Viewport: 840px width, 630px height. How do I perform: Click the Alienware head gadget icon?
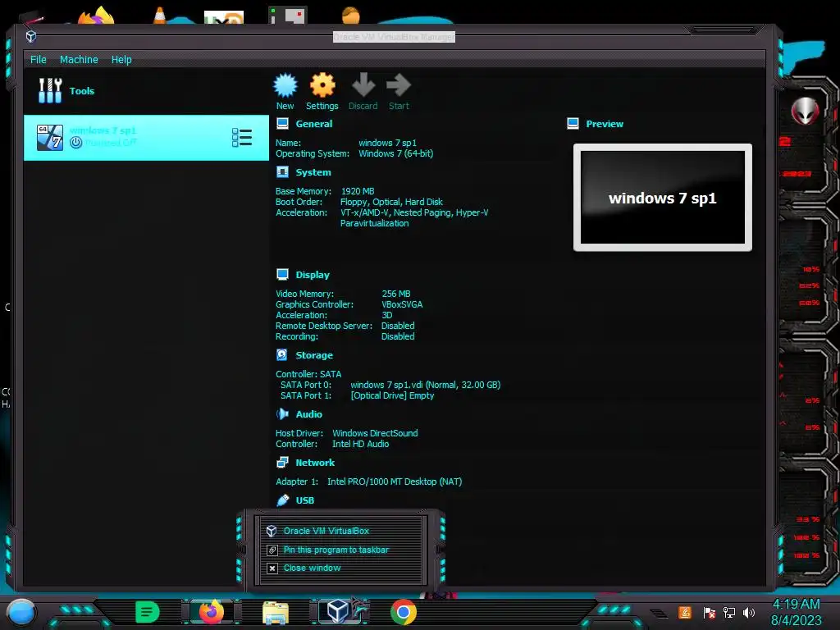pyautogui.click(x=805, y=111)
